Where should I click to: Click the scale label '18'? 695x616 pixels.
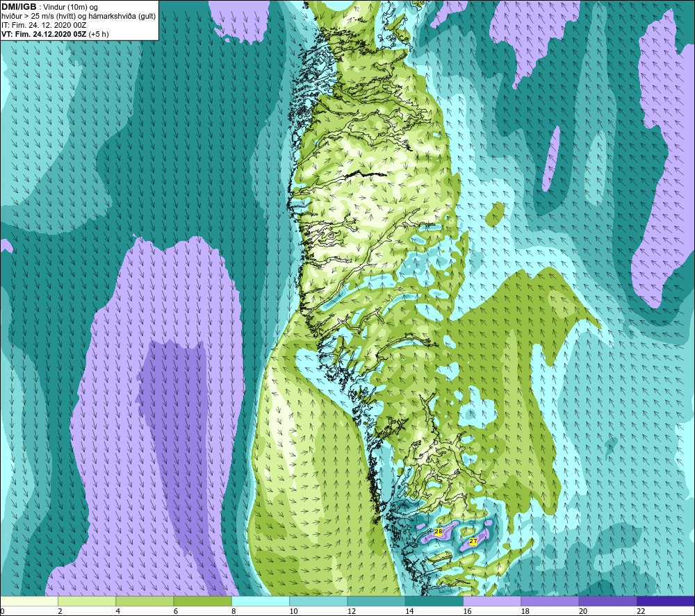pos(525,611)
